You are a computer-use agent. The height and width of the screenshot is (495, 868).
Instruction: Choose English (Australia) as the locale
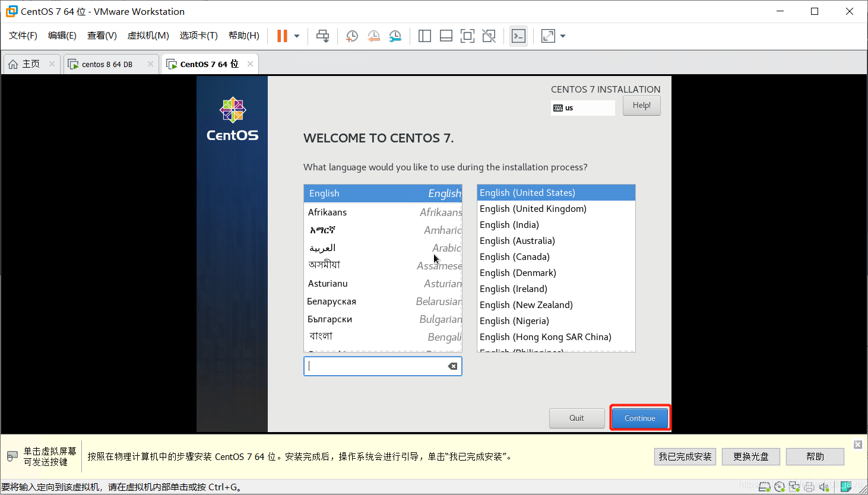(517, 240)
